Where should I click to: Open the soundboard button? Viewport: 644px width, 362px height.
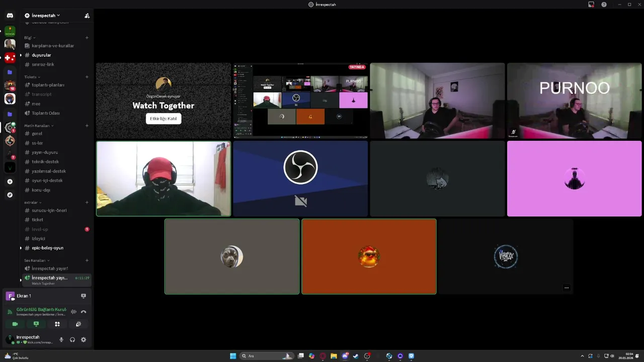[78, 324]
